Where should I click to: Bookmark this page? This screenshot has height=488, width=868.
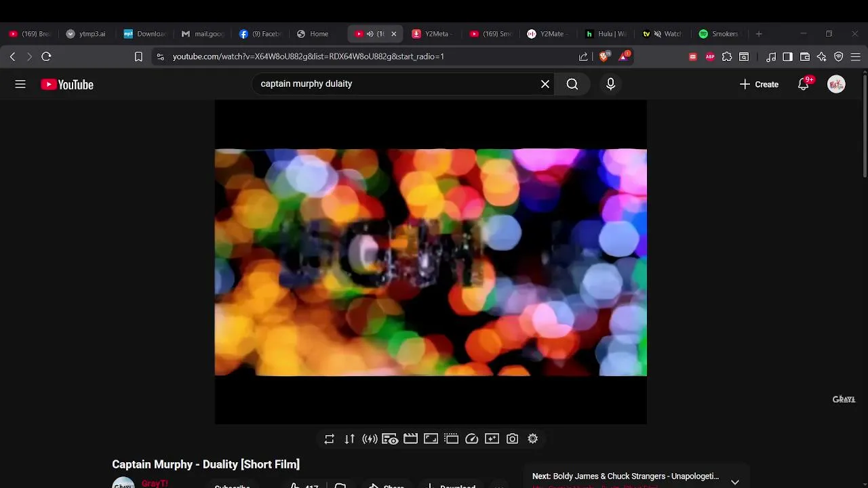(x=138, y=57)
